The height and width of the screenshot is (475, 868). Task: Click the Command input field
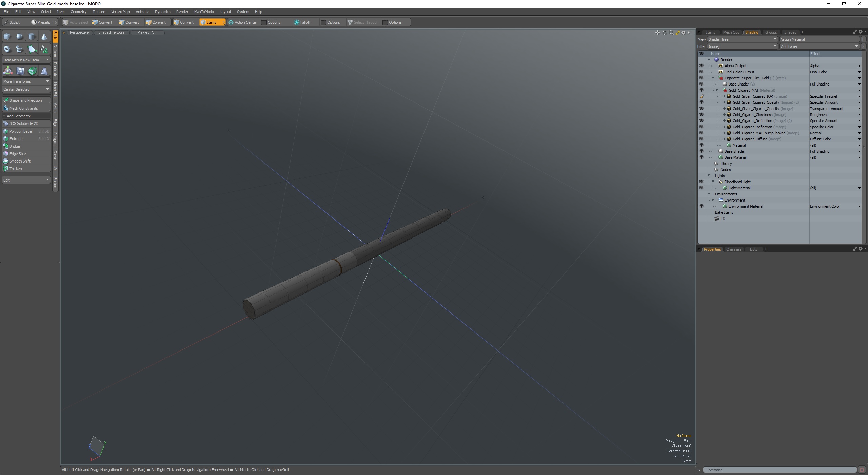[779, 470]
